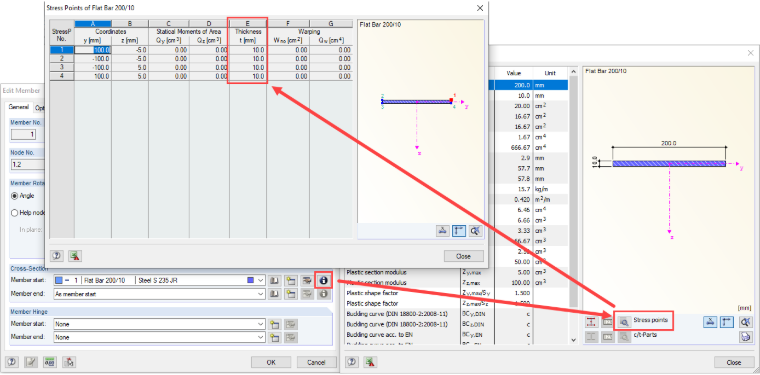Click column G header in Stress Points table
The height and width of the screenshot is (375, 760).
click(331, 24)
